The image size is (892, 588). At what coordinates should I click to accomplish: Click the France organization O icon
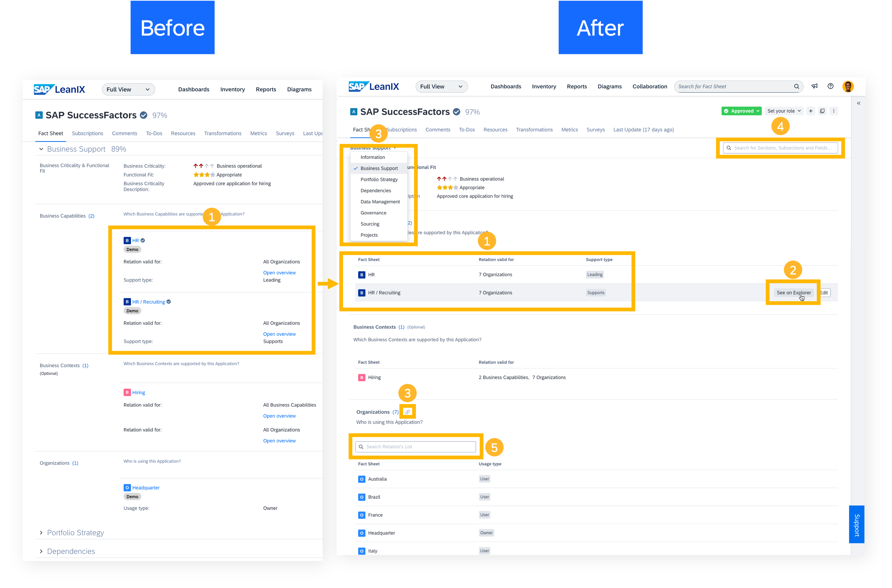pos(361,515)
